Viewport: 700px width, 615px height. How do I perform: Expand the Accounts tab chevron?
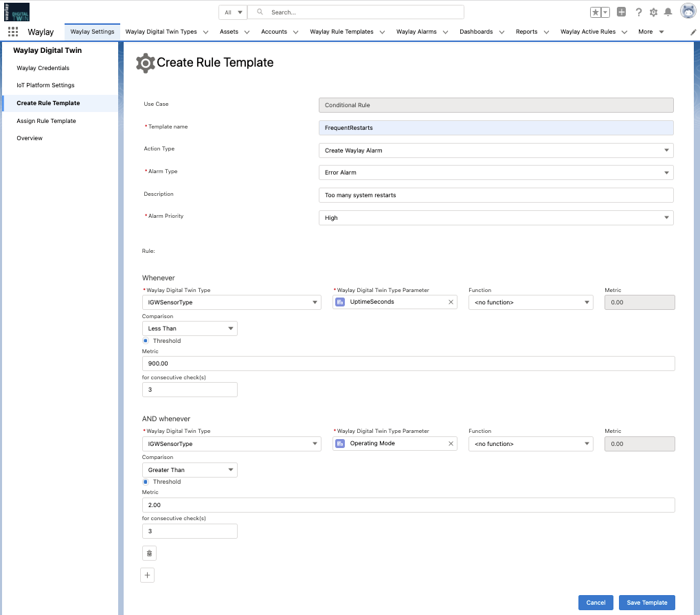pyautogui.click(x=295, y=32)
